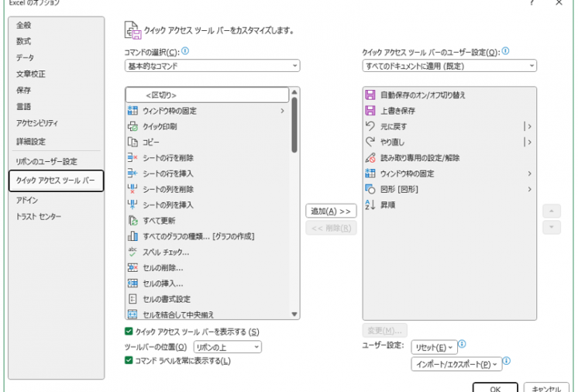
Task: Open the 言語 options category
Action: pyautogui.click(x=23, y=106)
